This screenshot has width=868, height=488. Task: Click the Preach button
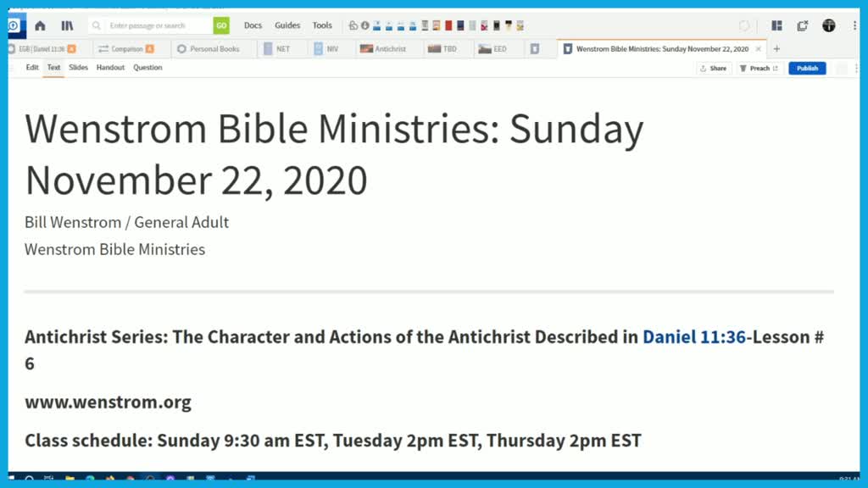(x=759, y=68)
